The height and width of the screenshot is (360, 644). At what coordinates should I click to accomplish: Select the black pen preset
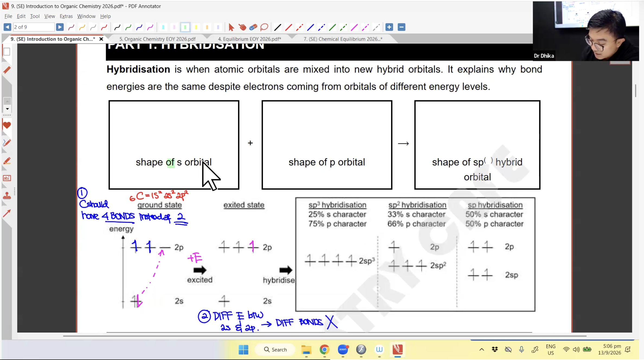[117, 27]
